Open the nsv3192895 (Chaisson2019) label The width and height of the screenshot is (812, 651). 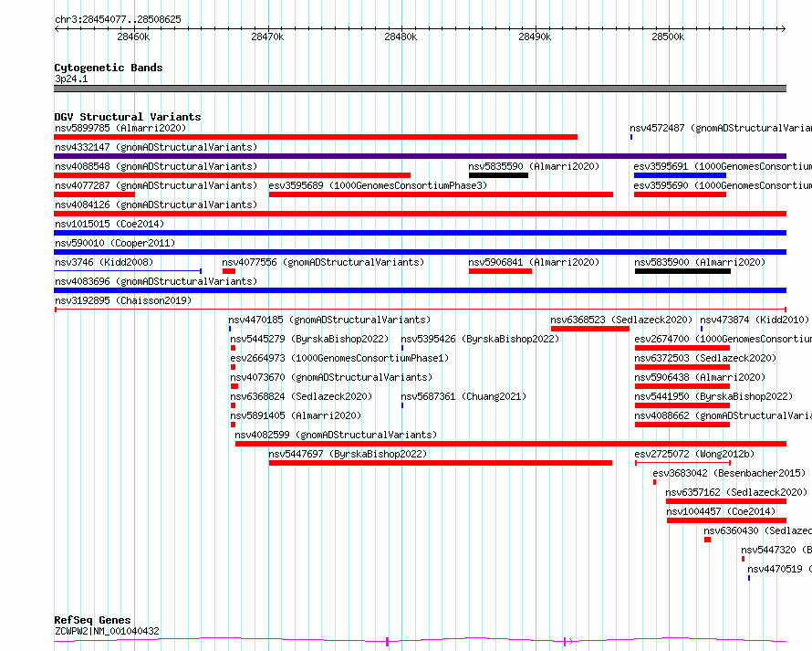[x=123, y=300]
